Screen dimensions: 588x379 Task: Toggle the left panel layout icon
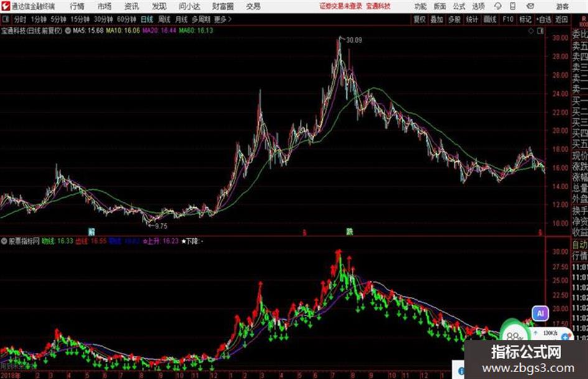pyautogui.click(x=6, y=19)
